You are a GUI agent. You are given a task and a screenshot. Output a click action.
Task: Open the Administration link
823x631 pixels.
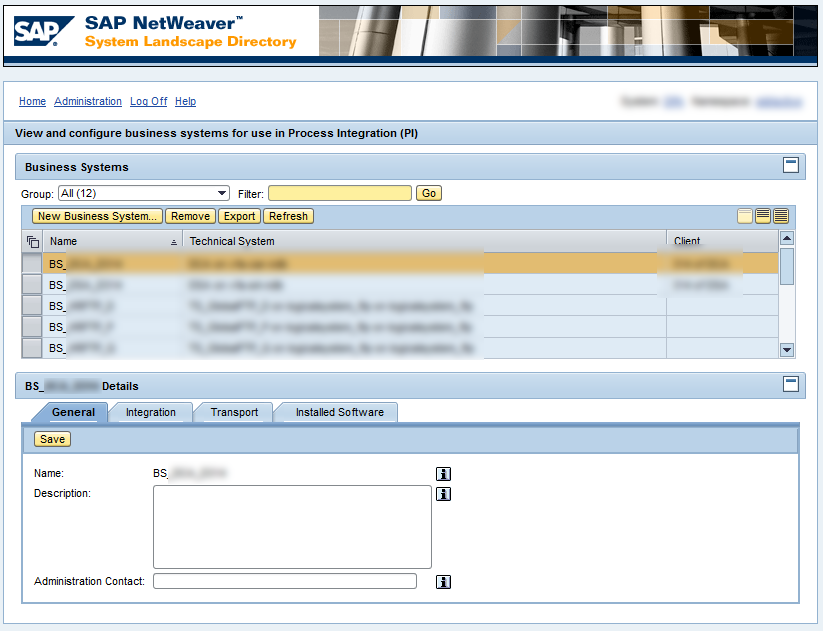[x=88, y=101]
